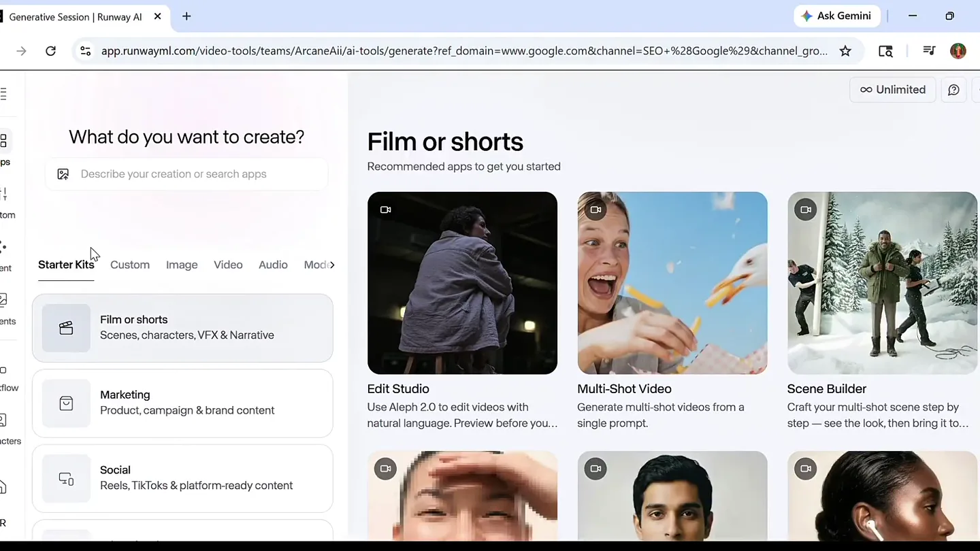
Task: Click the Unlimited plan button
Action: (x=893, y=90)
